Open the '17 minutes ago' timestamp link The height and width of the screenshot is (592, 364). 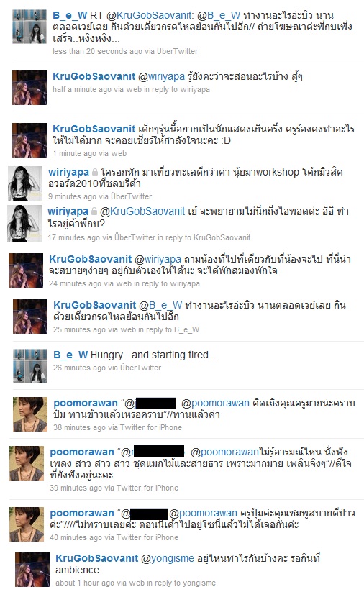(74, 237)
